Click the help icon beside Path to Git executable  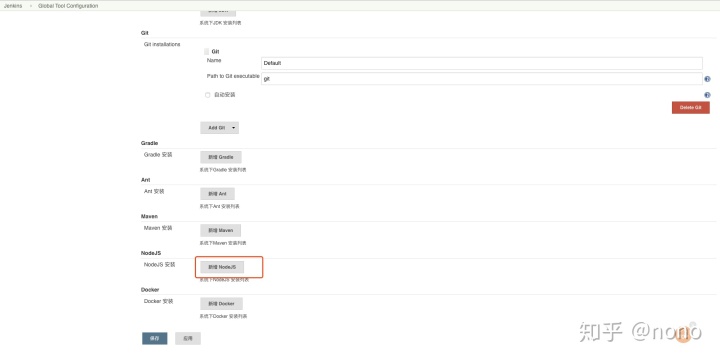pos(707,79)
